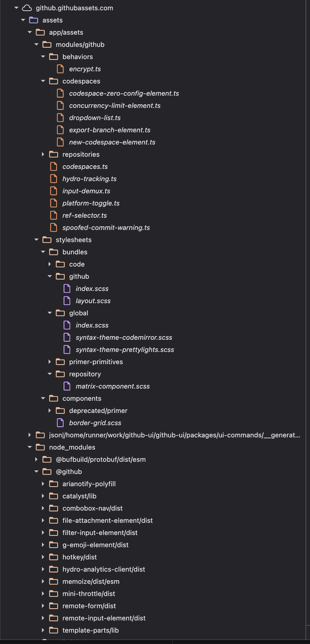Click the file icon for codespace-zero-config-element.ts
The height and width of the screenshot is (644, 310).
[x=60, y=93]
